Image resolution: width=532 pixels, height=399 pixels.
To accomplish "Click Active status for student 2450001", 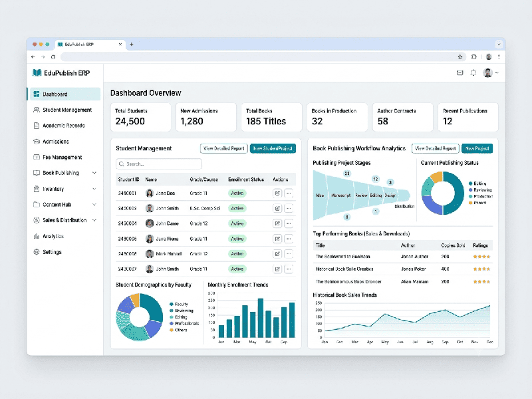I will [237, 193].
